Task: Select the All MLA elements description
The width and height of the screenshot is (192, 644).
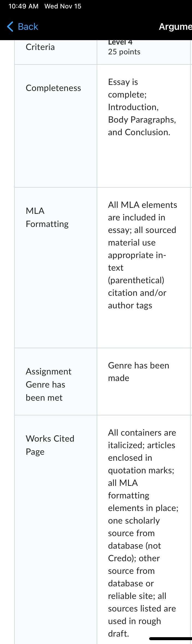Action: click(144, 268)
